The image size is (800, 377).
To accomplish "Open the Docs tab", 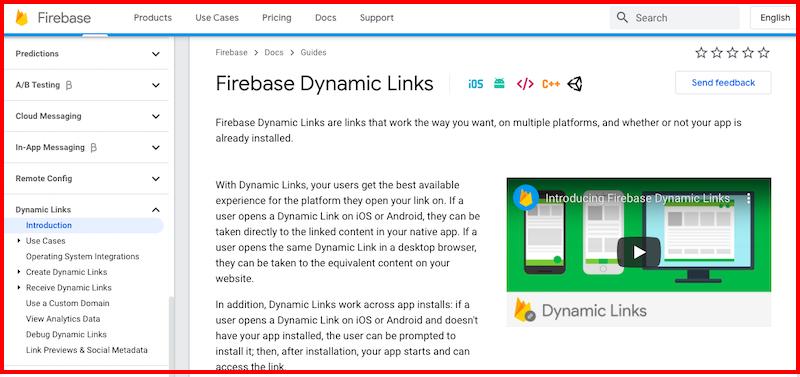I will click(x=326, y=17).
